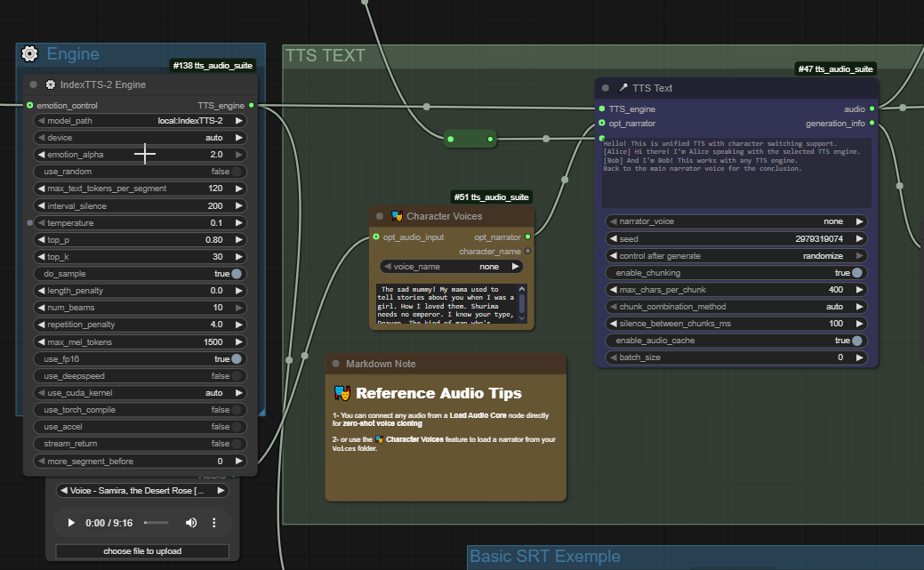Click the choose file to upload button

tap(142, 551)
